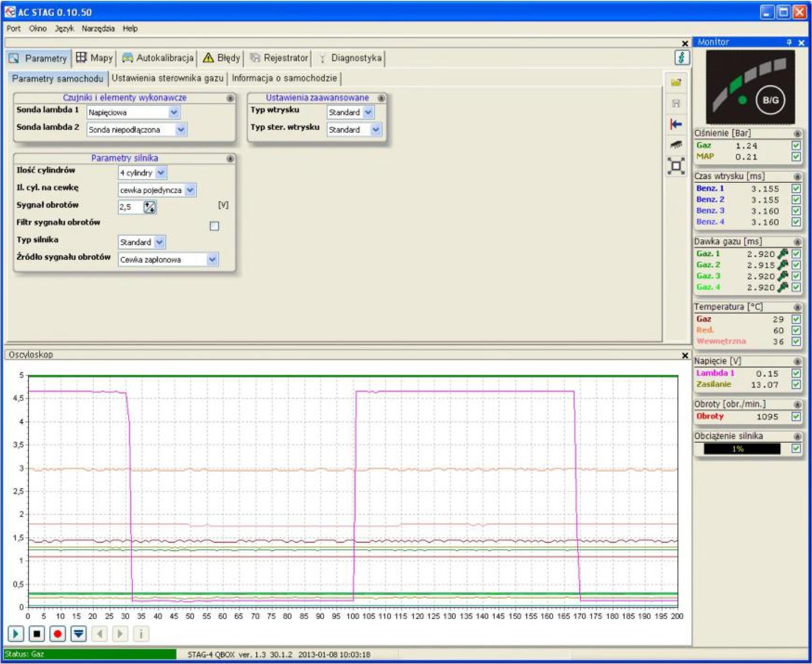
Task: Close the Oscyloskop panel
Action: tap(685, 355)
